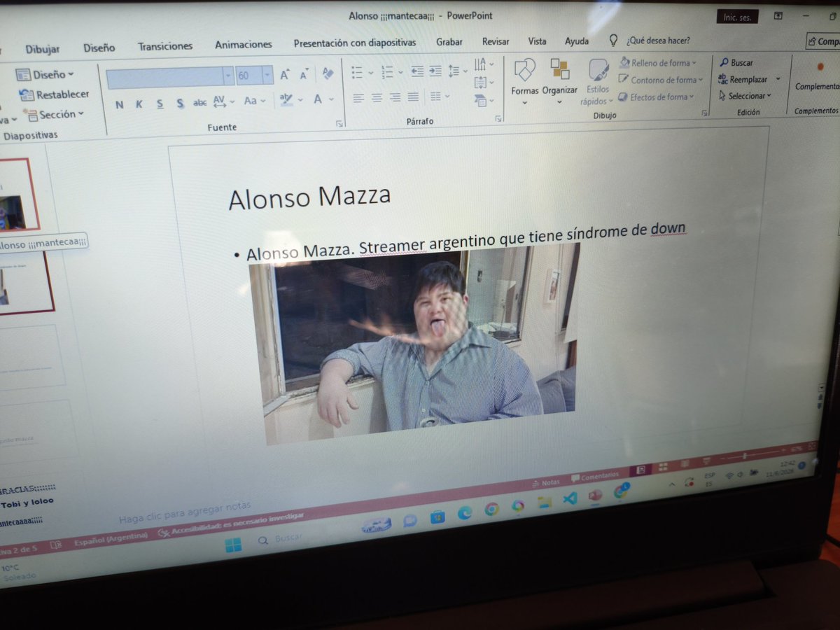The width and height of the screenshot is (840, 630).
Task: Click Haga clic para agregar notas field
Action: [185, 512]
